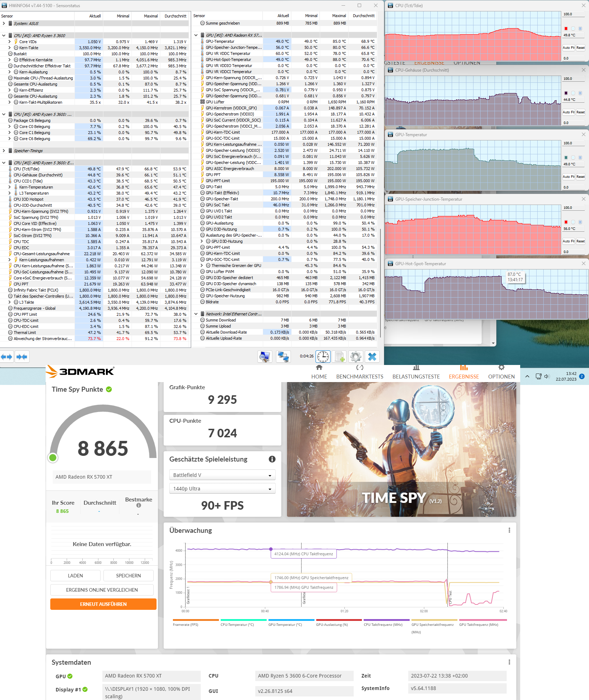Open the volume speaker tray icon
The width and height of the screenshot is (589, 700).
coord(547,376)
